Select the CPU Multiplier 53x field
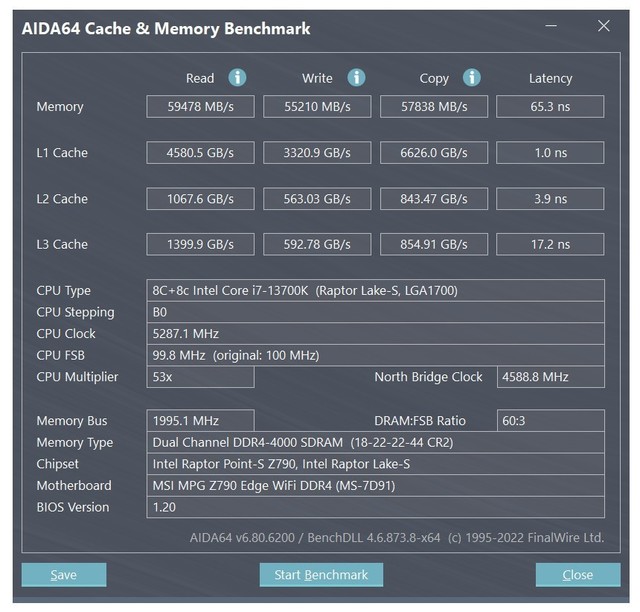Viewport: 640px width, 612px height. [x=200, y=377]
